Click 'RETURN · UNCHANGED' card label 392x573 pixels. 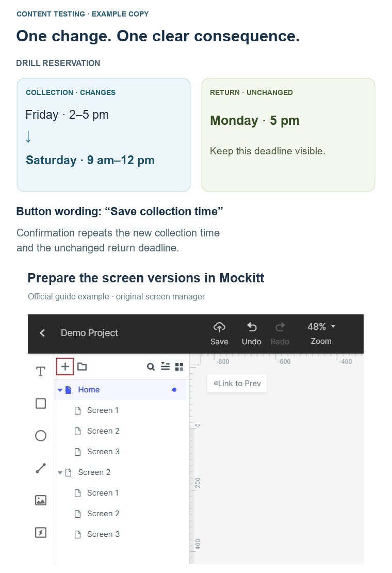point(251,92)
